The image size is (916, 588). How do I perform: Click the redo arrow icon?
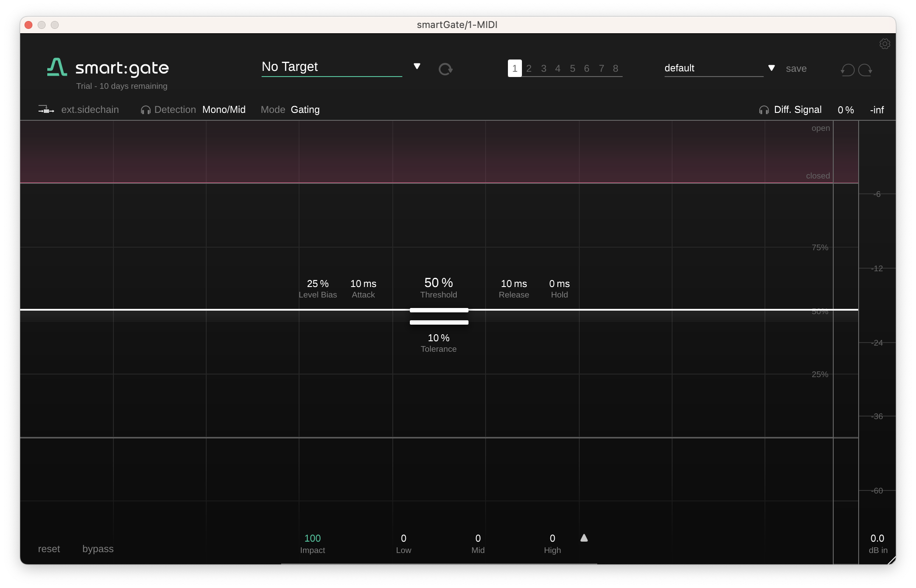865,70
